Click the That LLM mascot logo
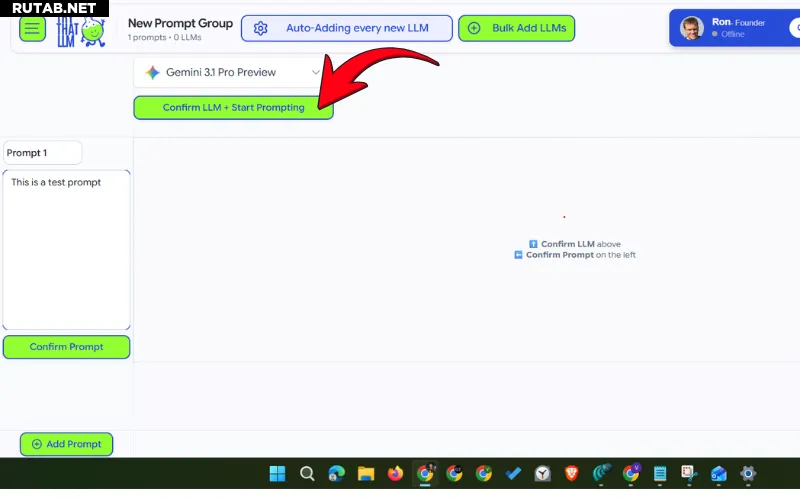This screenshot has height=500, width=800. click(x=81, y=30)
